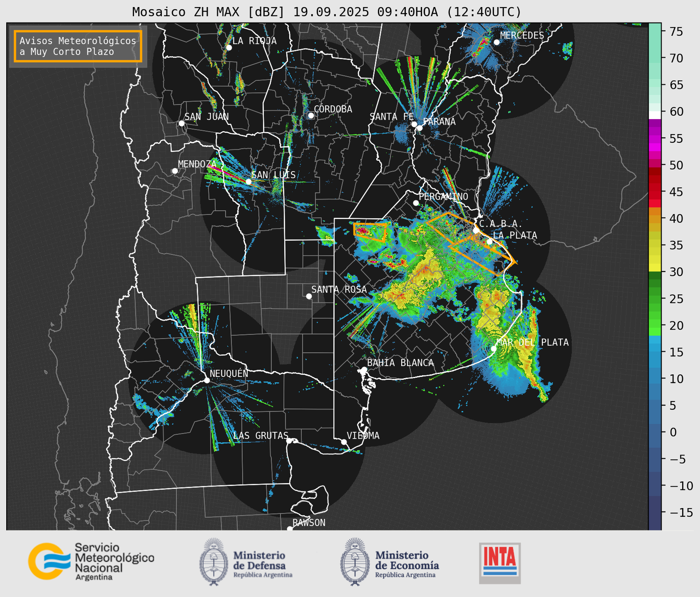Click the La Plata city dot
This screenshot has height=597, width=700.
tap(490, 242)
